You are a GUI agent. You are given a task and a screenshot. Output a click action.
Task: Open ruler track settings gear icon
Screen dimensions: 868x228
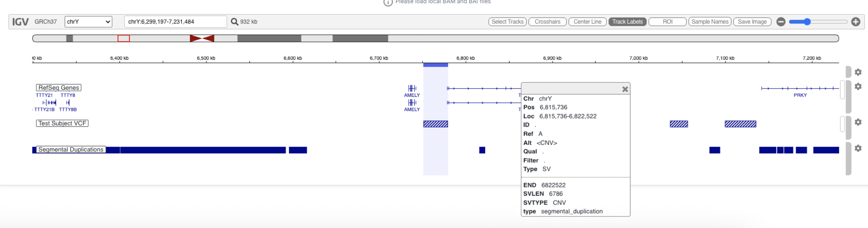click(x=858, y=72)
